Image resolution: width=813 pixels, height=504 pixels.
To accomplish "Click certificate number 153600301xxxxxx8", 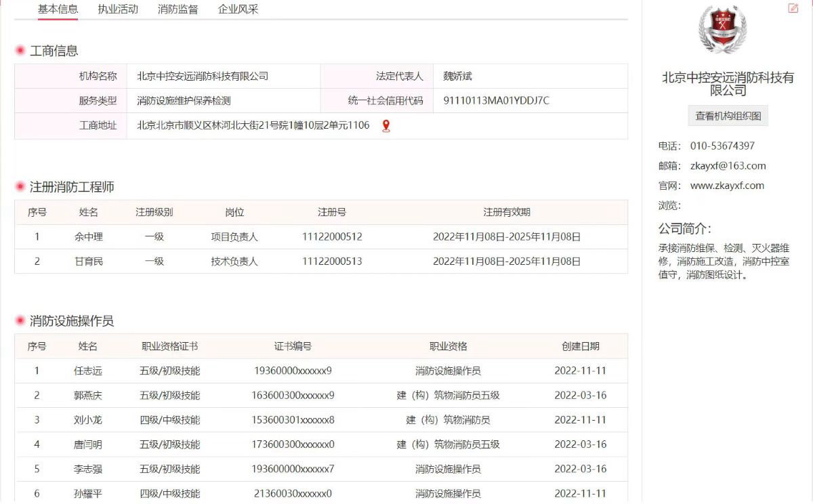I will click(293, 420).
